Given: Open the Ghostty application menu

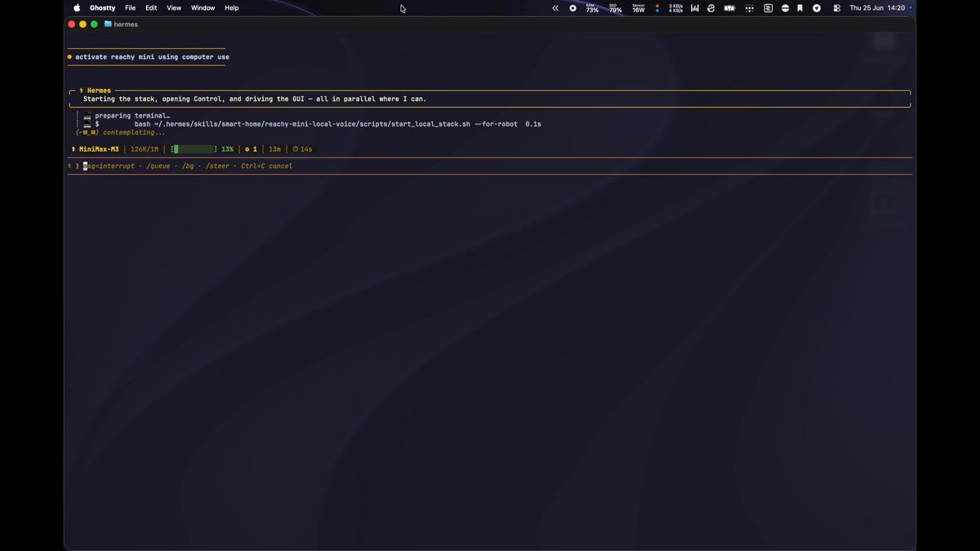Looking at the screenshot, I should pos(102,8).
